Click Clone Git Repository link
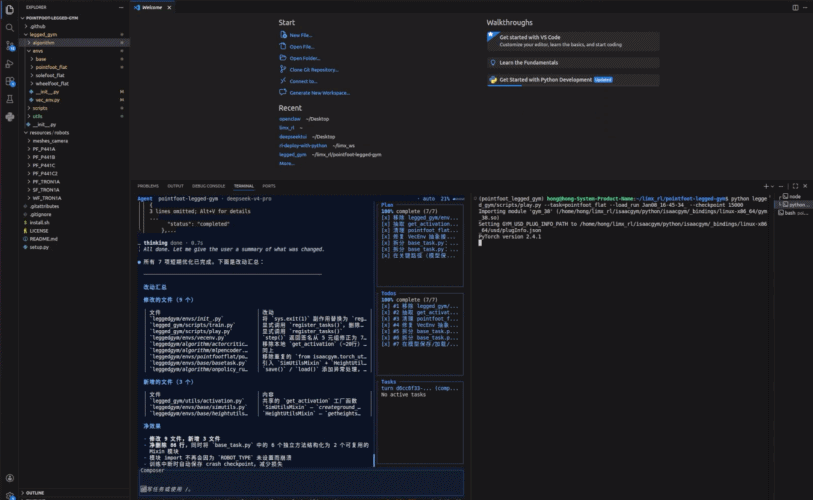The width and height of the screenshot is (813, 500). point(314,70)
